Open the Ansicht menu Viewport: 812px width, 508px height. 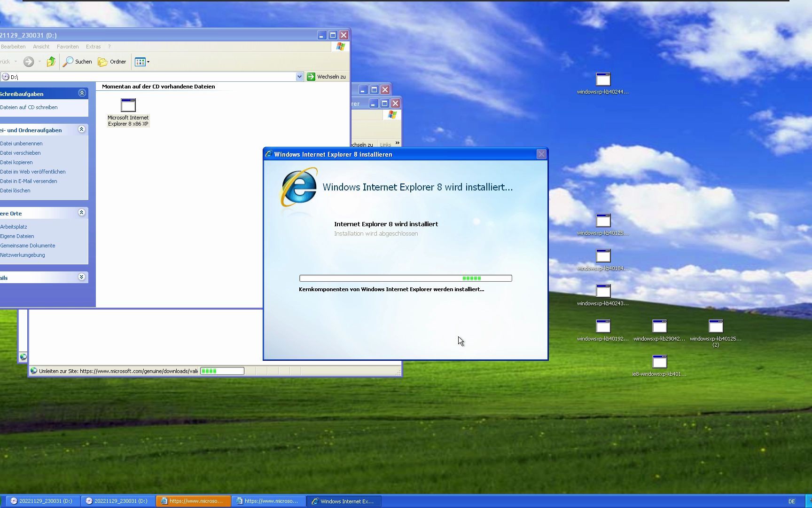41,47
